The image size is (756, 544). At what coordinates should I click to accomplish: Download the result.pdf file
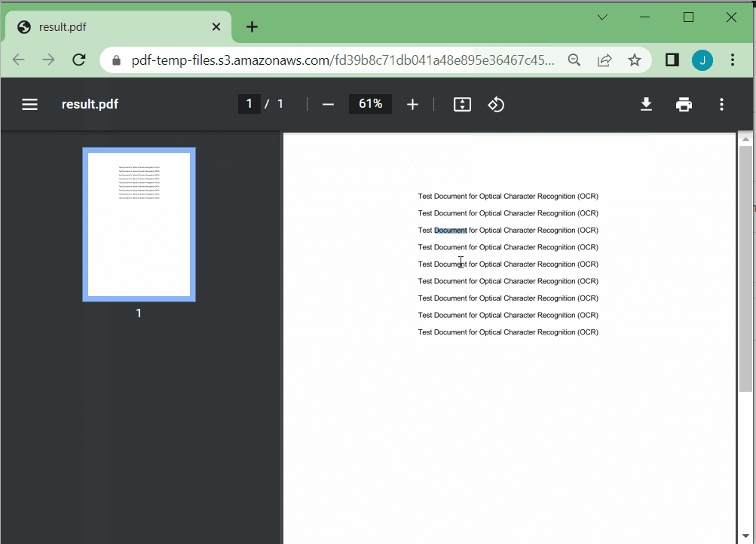tap(646, 104)
